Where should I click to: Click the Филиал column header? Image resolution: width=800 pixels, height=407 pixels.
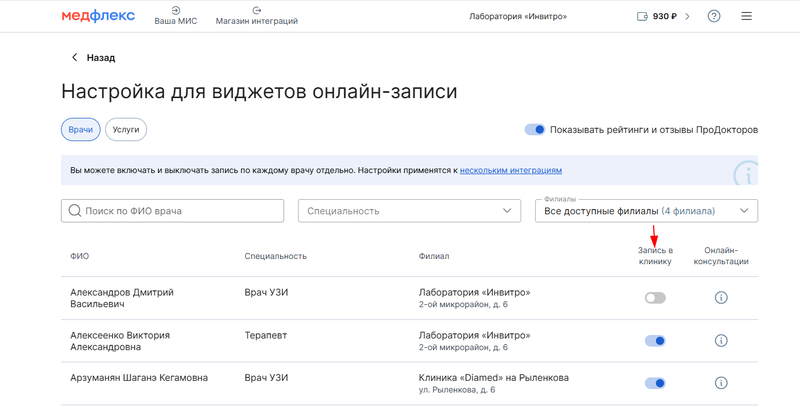coord(434,256)
